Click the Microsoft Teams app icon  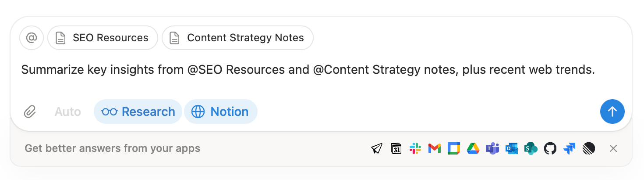(x=492, y=148)
